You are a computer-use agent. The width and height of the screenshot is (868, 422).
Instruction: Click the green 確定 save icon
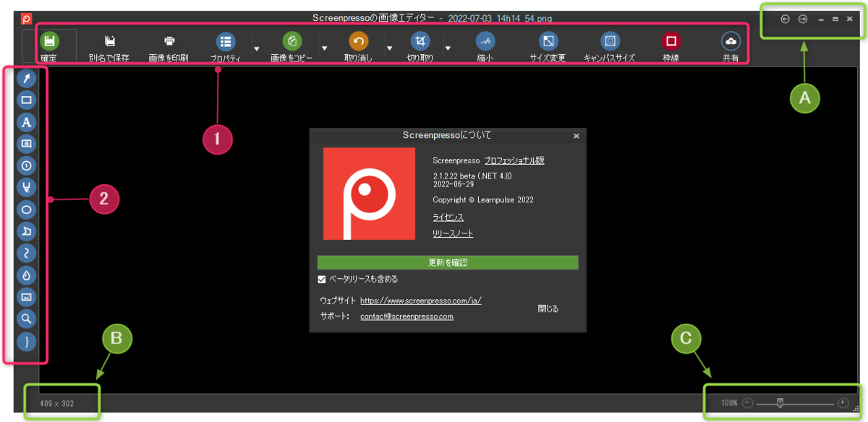coord(49,41)
